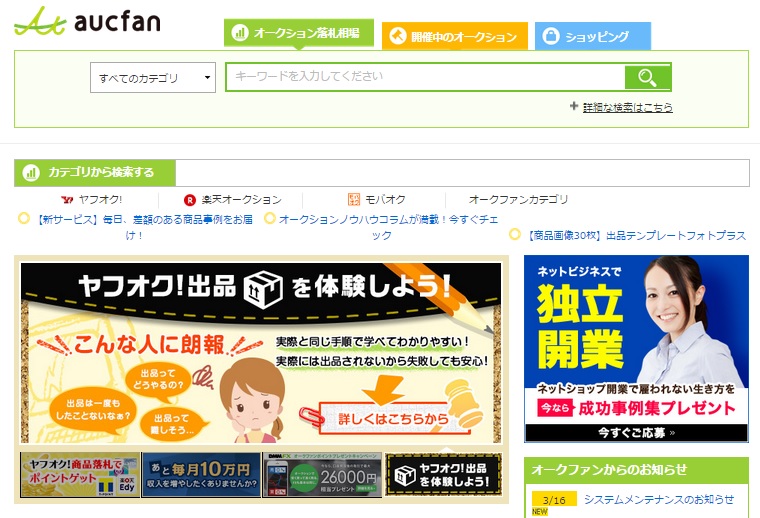
Task: Open the 詳細な検索はこちら link
Action: [628, 107]
